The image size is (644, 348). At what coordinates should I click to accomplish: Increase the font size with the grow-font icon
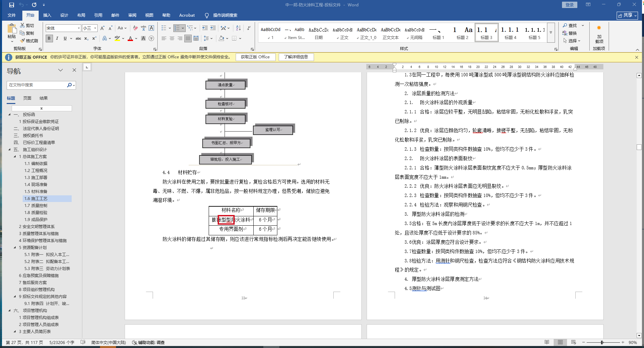[102, 28]
